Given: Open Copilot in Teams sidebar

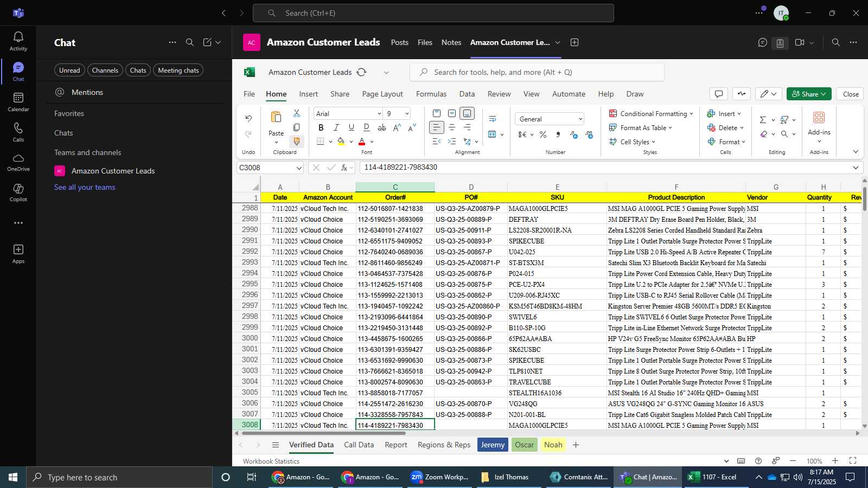Looking at the screenshot, I should (x=18, y=192).
